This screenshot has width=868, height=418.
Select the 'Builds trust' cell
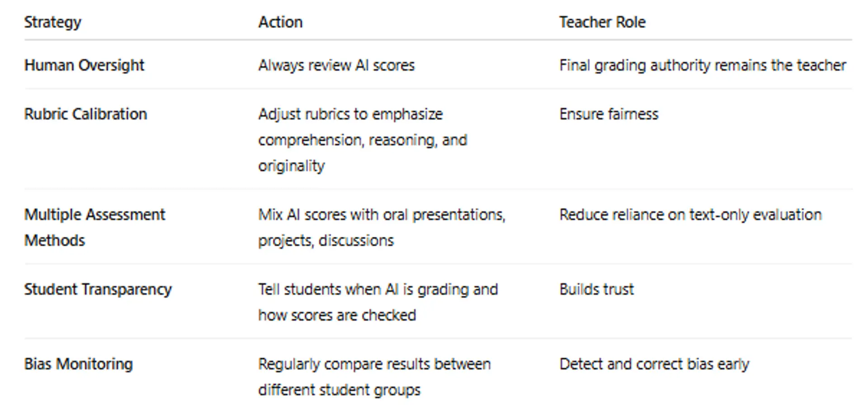596,289
